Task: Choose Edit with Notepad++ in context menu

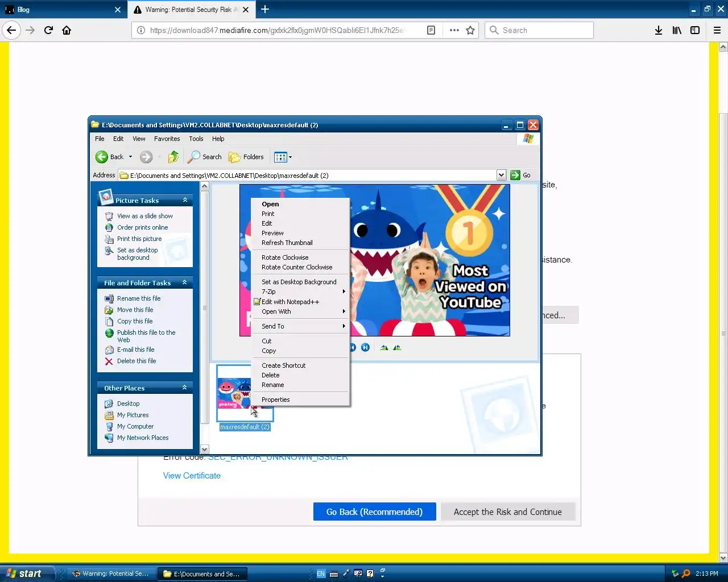Action: point(300,302)
